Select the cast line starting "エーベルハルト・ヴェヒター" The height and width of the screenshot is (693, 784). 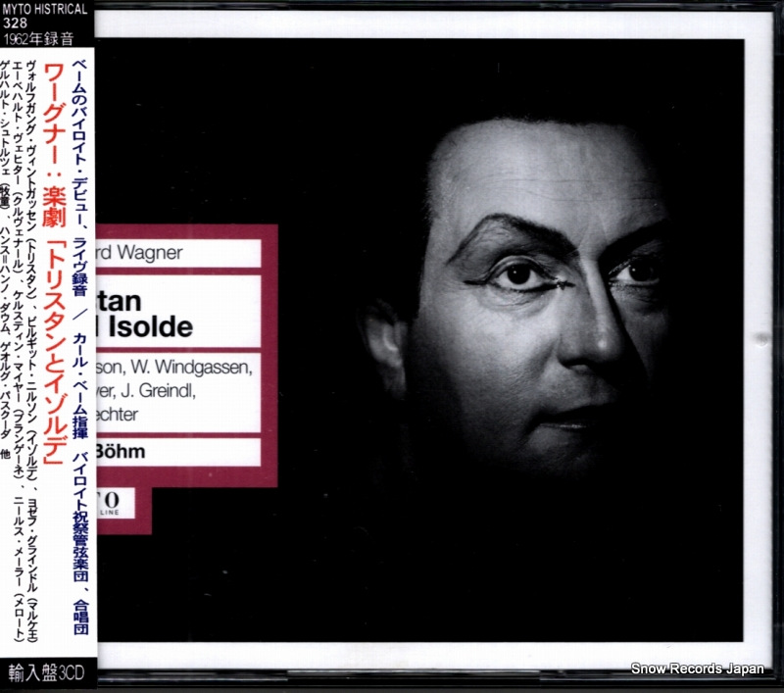tap(19, 352)
